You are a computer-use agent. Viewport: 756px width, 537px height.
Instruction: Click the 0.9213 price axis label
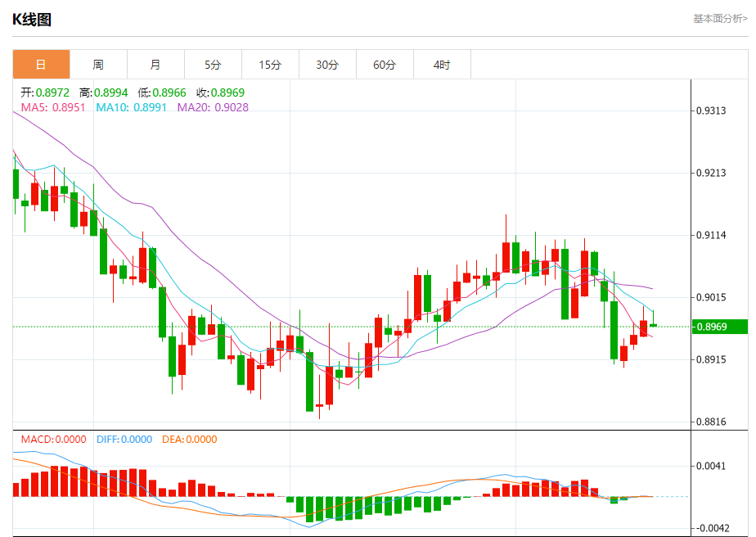(x=711, y=174)
